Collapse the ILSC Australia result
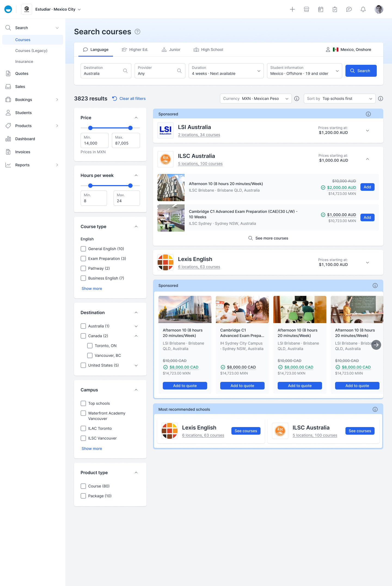392x586 pixels. (367, 159)
